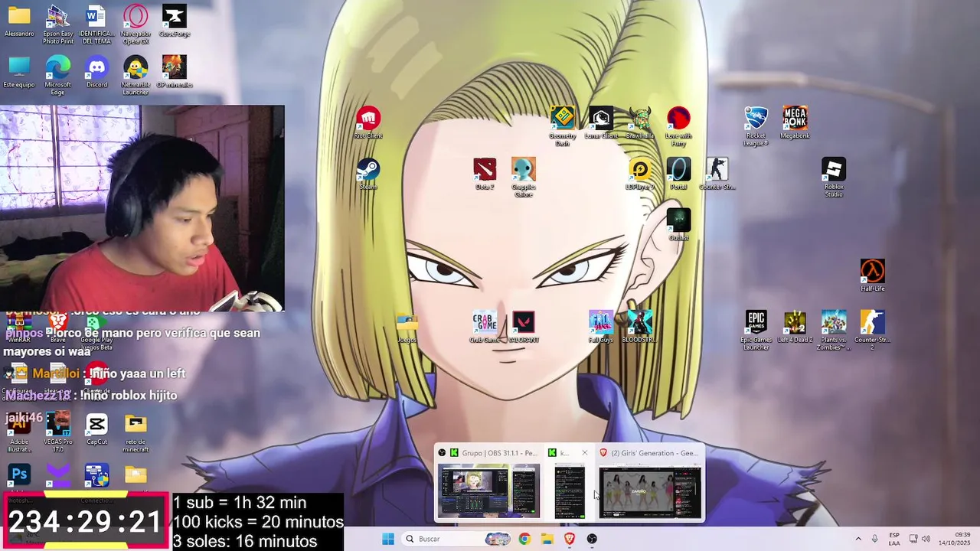The image size is (980, 551).
Task: Open Roblox Studio shortcut
Action: click(834, 177)
